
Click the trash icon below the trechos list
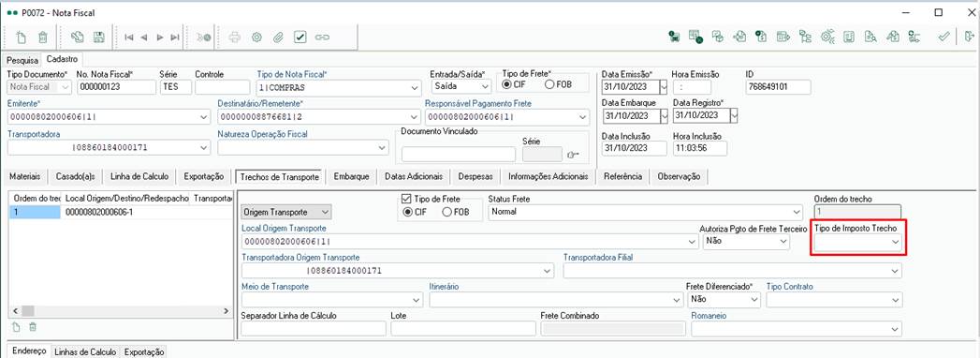pyautogui.click(x=33, y=327)
